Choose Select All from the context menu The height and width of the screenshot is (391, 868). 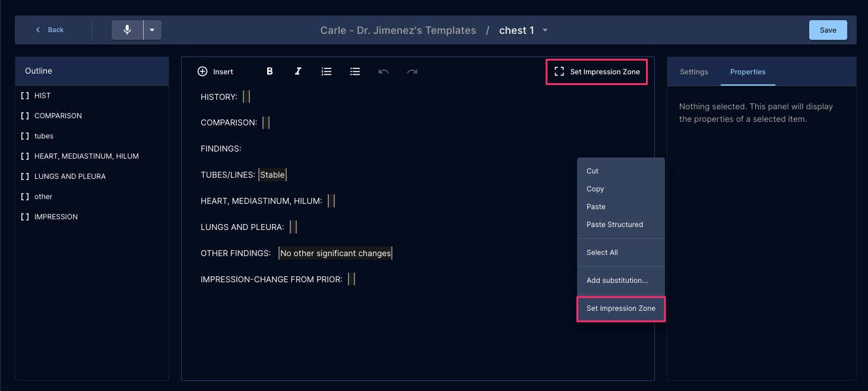point(620,253)
